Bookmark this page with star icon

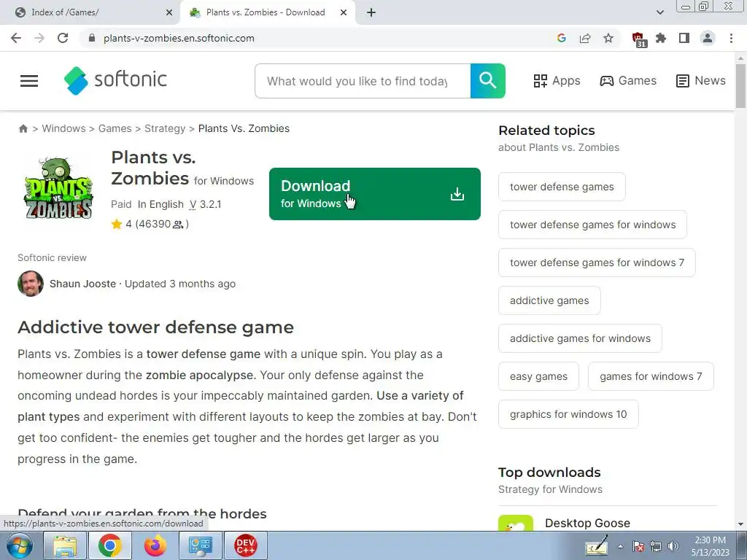click(608, 38)
